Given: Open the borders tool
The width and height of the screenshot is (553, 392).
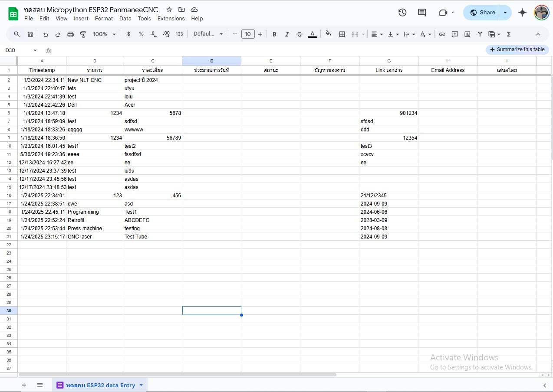Looking at the screenshot, I should (x=342, y=34).
